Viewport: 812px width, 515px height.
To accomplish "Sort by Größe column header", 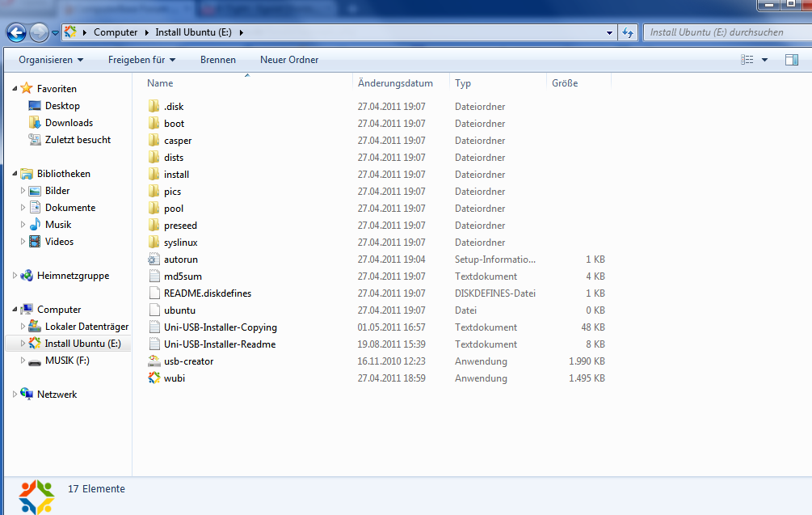I will 565,83.
